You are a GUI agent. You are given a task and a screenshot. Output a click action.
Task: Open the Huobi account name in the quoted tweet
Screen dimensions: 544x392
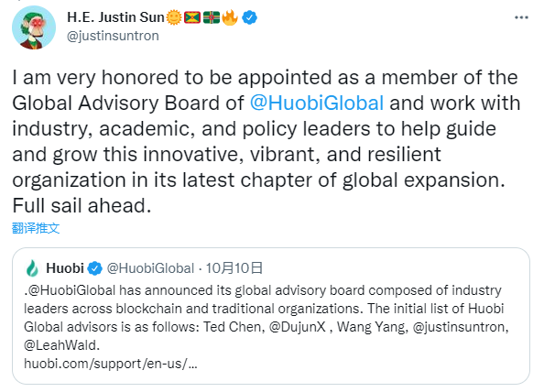coord(65,268)
